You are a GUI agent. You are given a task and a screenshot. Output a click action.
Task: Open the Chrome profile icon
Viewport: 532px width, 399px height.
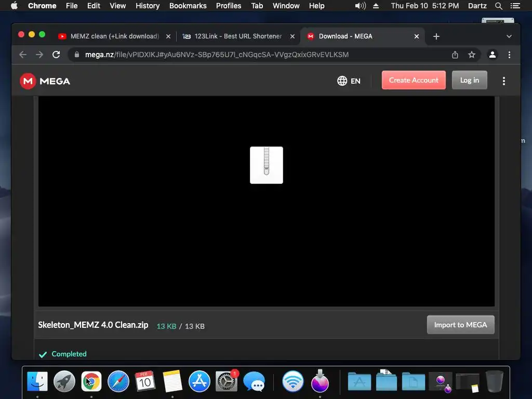[493, 55]
